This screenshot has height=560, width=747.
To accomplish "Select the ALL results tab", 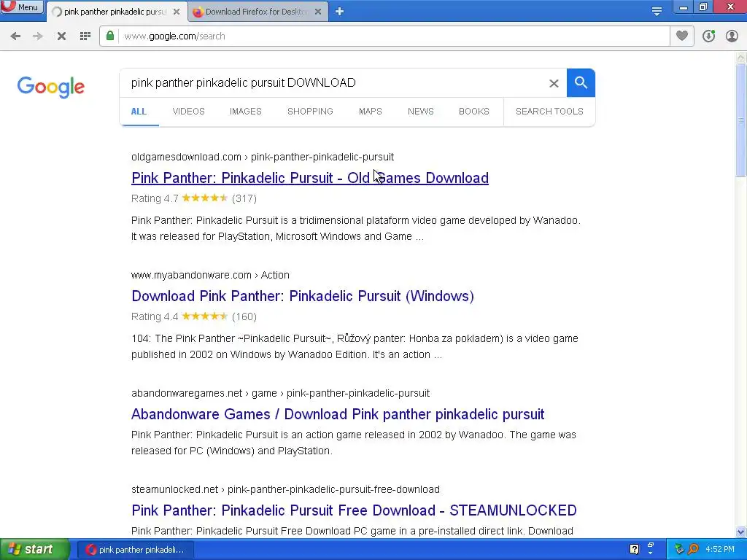I will pos(139,112).
